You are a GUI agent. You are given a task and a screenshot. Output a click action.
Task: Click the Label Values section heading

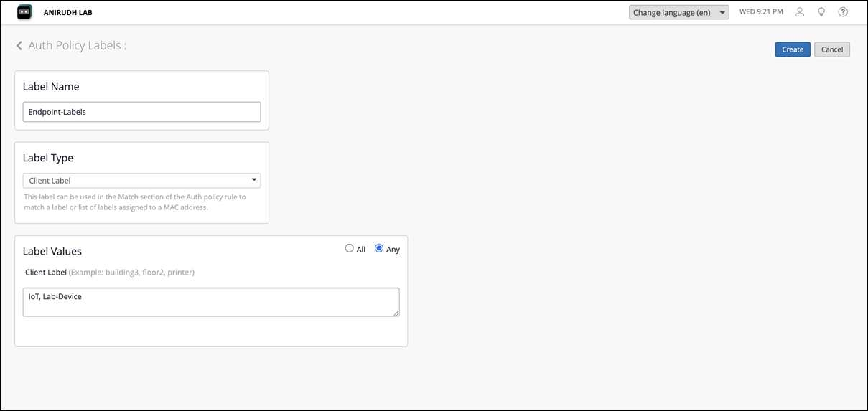coord(52,252)
